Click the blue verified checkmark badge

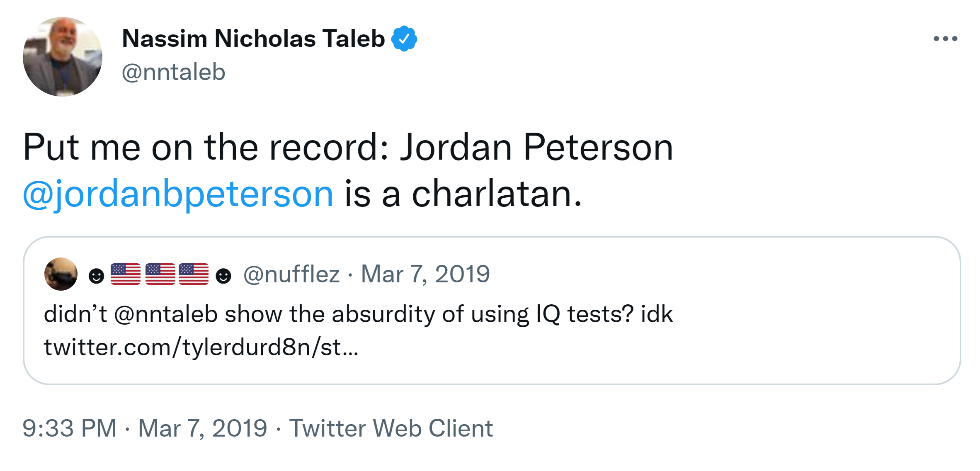[x=404, y=39]
